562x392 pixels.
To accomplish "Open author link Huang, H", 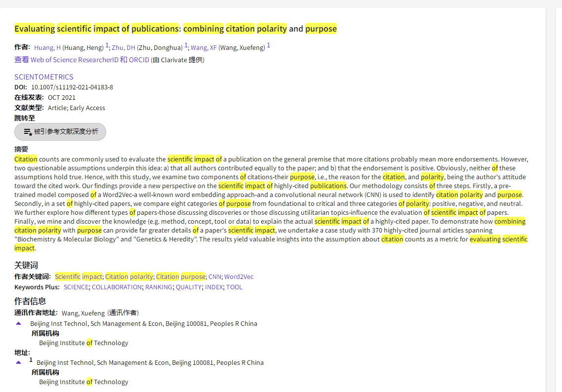I will (47, 48).
